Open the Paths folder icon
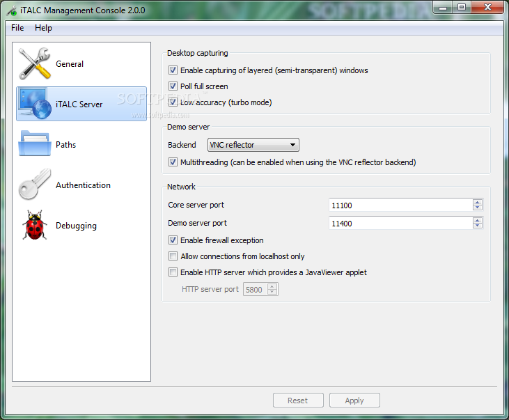Screen dimensions: 509x420 tap(35, 143)
